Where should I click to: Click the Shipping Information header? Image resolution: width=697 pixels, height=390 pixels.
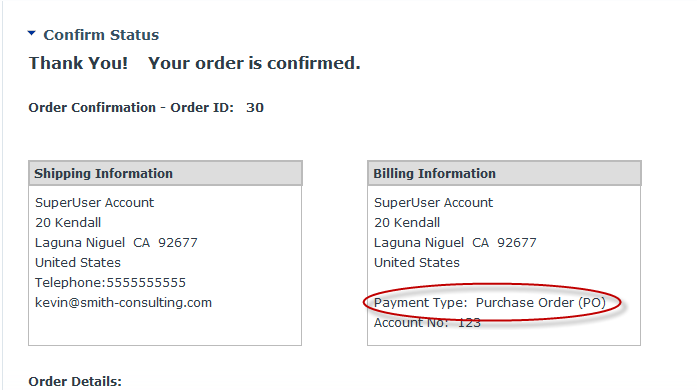point(165,173)
